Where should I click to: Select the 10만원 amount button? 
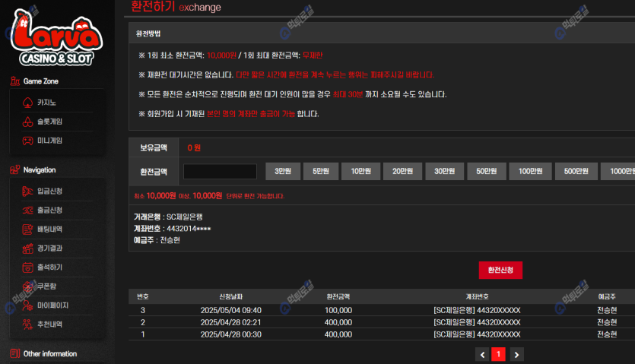coord(360,172)
